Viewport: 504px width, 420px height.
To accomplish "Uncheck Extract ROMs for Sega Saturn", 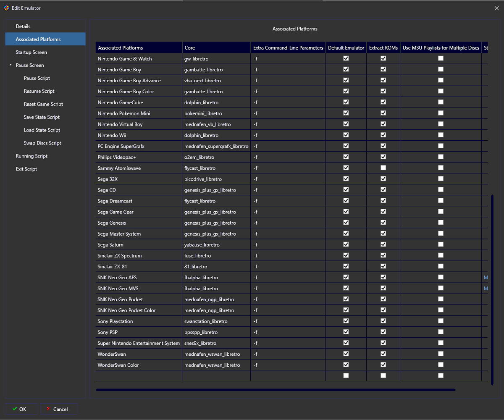I will 383,244.
